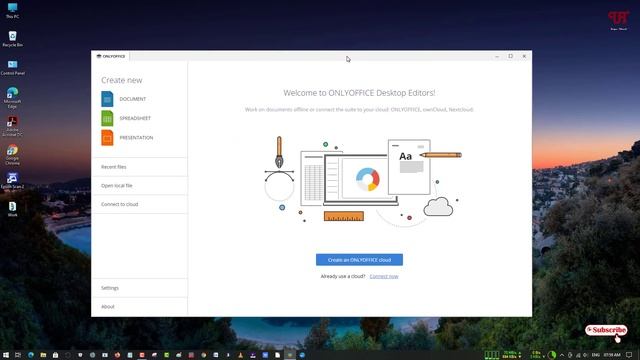The width and height of the screenshot is (640, 360).
Task: Create a new Spreadsheet
Action: click(x=126, y=118)
